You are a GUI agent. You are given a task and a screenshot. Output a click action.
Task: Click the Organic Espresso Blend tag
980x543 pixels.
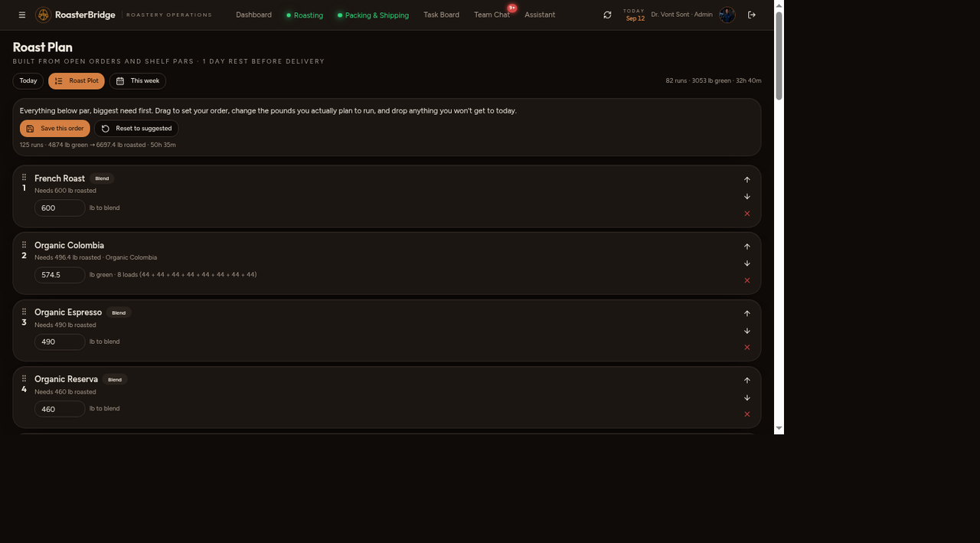(119, 312)
